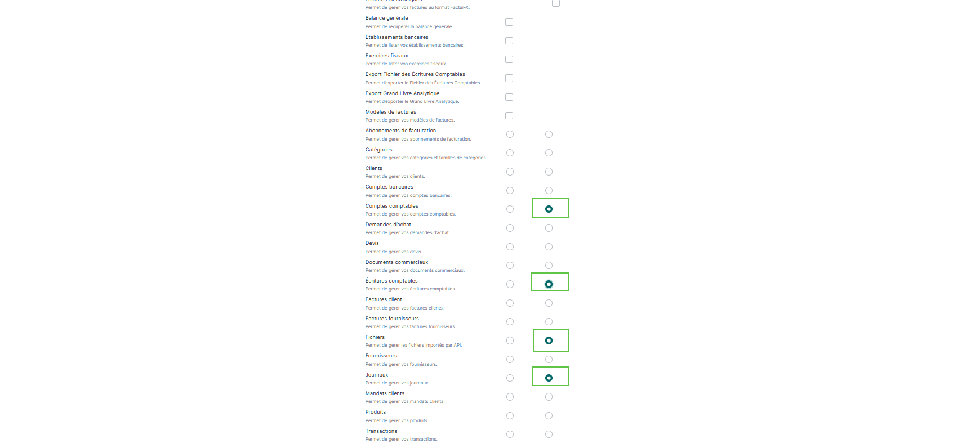Tick the Modèles de factures checkbox
980x448 pixels.
pos(509,115)
